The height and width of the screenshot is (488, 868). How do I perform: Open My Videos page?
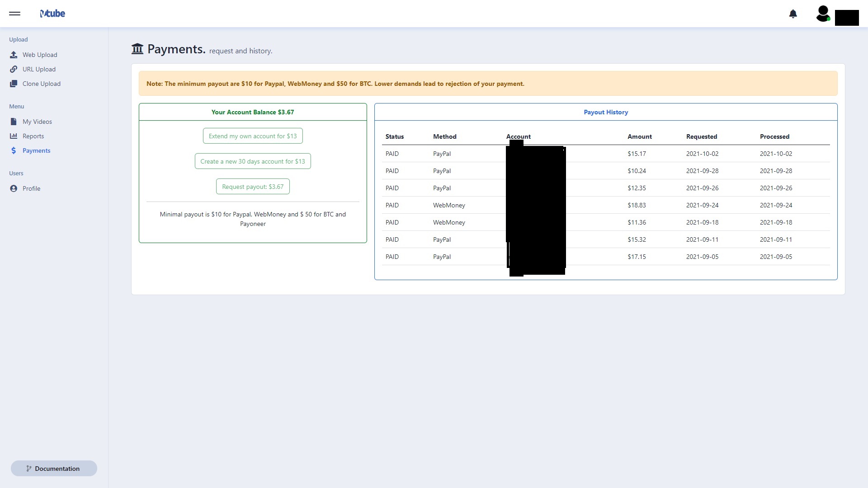[x=37, y=122]
